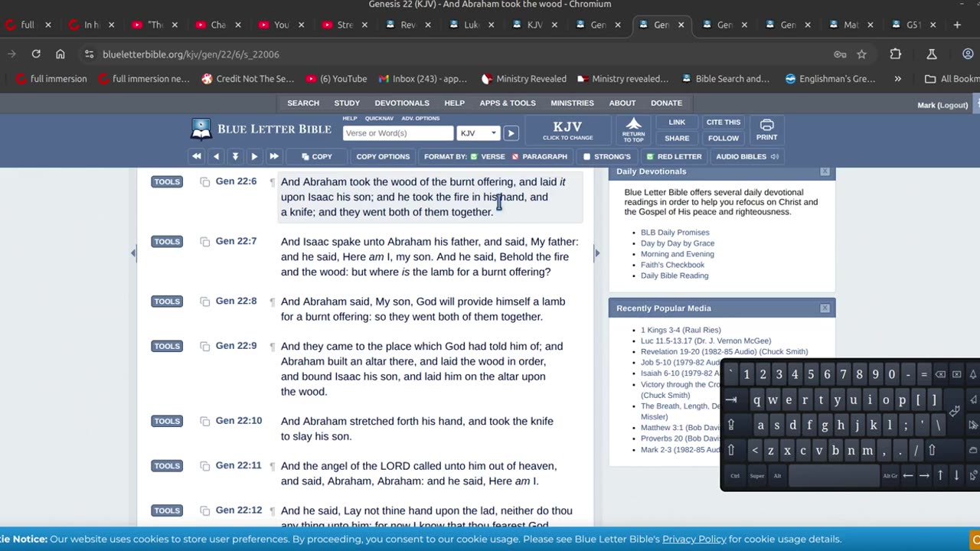Click the jump-down double arrow navigation icon
This screenshot has height=551, width=980.
tap(235, 156)
